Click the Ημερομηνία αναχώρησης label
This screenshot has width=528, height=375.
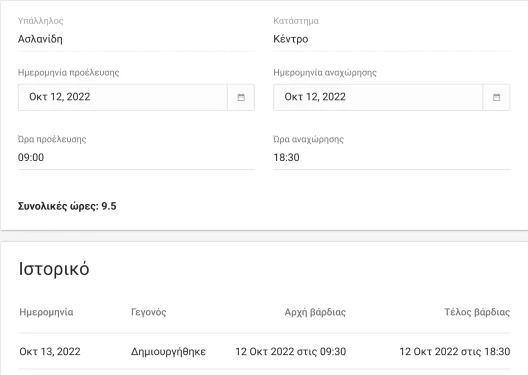tap(325, 72)
